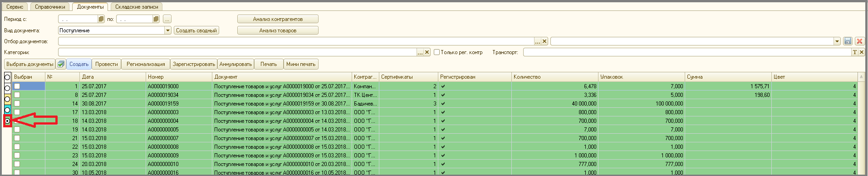Screen dimensions: 868x176
Task: Clear the Отбор документов field with its X
Action: (x=545, y=41)
